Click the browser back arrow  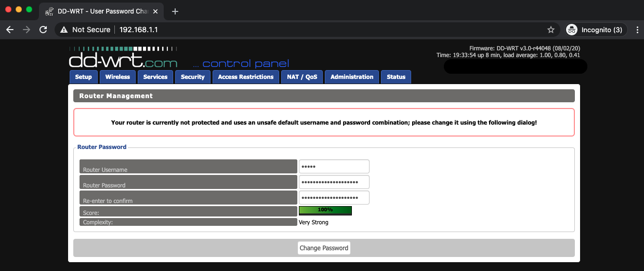coord(9,30)
